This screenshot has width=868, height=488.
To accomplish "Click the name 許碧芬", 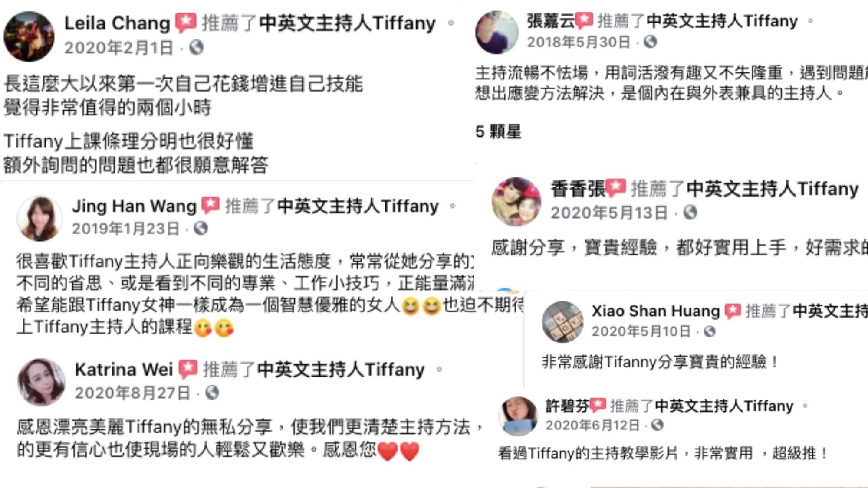I will coord(567,406).
